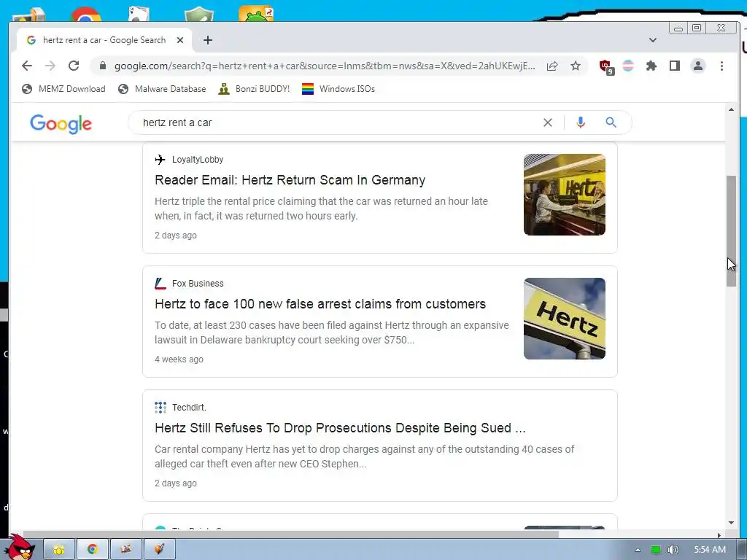
Task: Share this page icon in address bar
Action: [x=552, y=66]
